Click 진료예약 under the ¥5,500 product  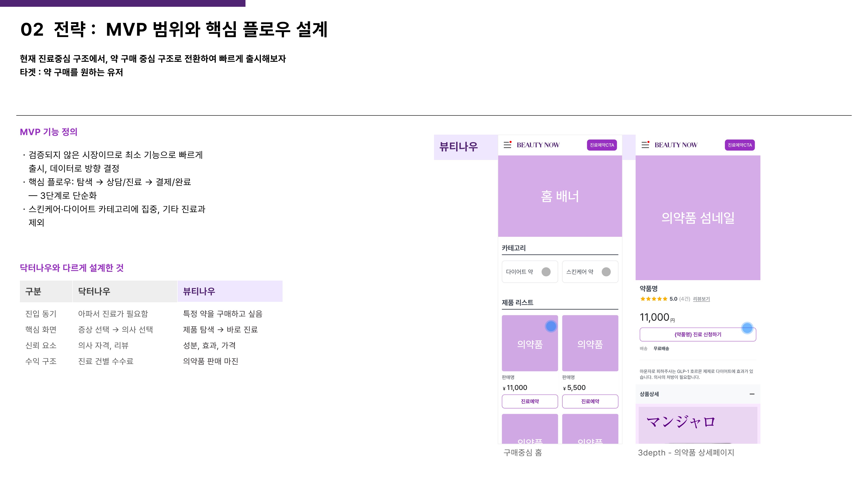(x=590, y=401)
